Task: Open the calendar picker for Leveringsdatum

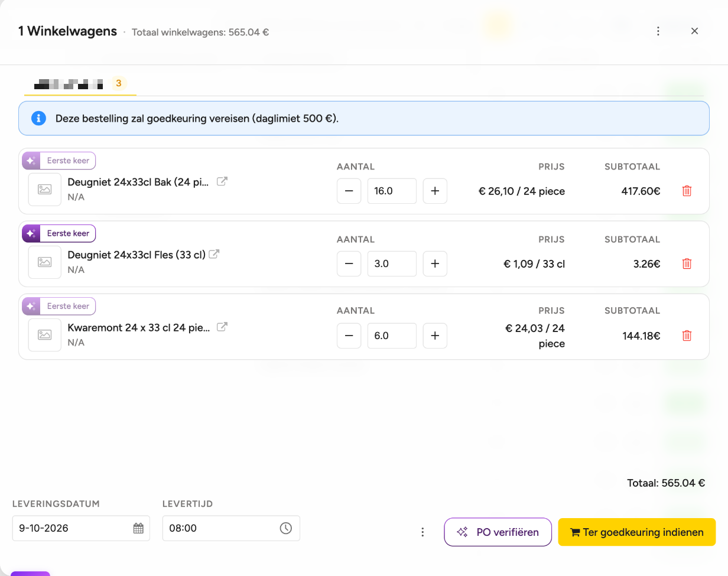Action: click(138, 528)
